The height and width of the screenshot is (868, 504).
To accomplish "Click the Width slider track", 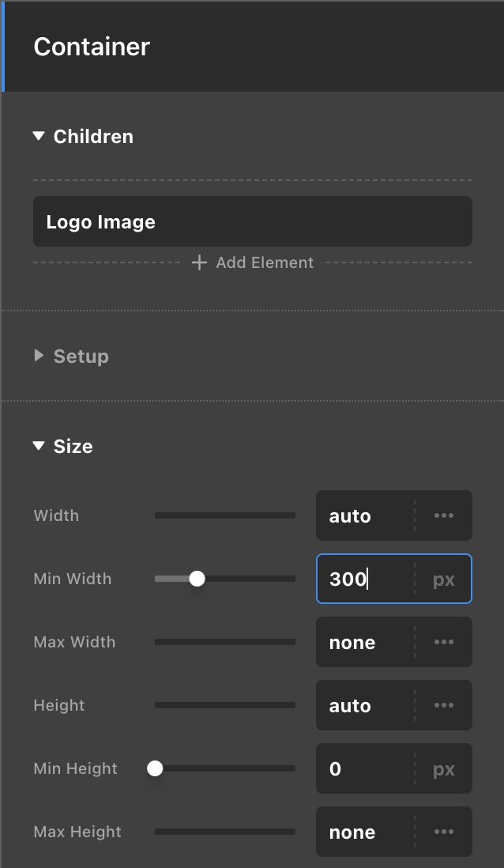I will tap(224, 515).
